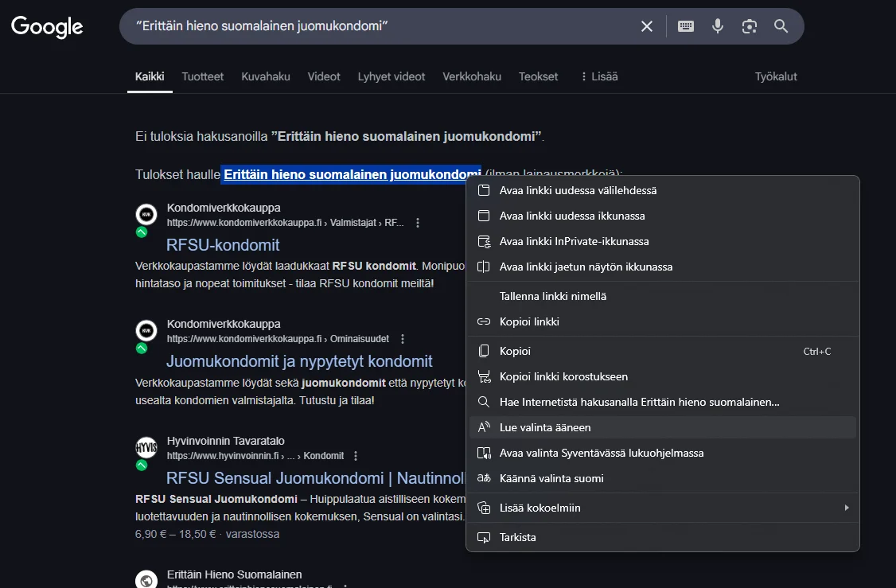Open image search via the camera lens icon

[x=749, y=26]
